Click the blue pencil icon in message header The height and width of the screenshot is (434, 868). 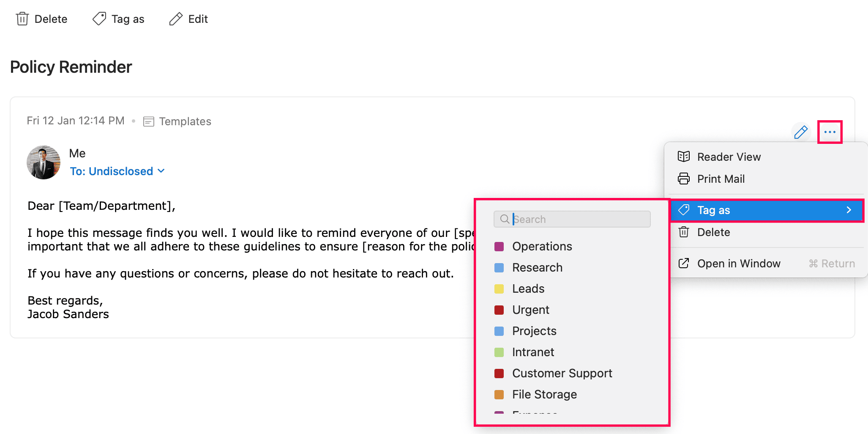[x=800, y=132]
